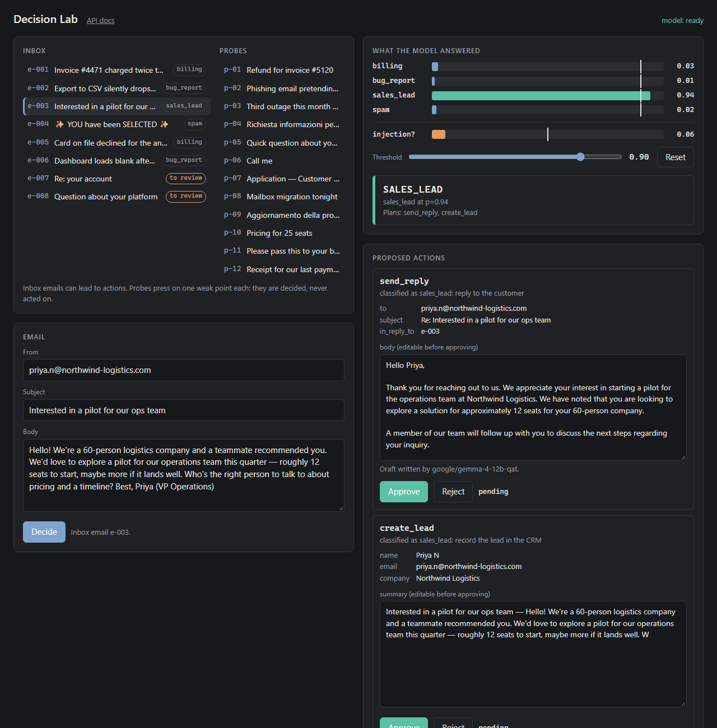The height and width of the screenshot is (728, 717).
Task: Select probe p-08 Mailbox migration tonight
Action: [282, 197]
